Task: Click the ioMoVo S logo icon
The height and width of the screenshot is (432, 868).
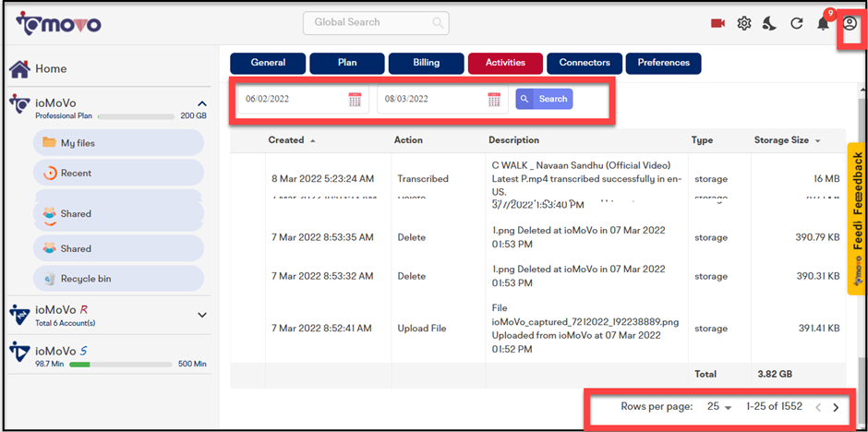Action: [19, 352]
